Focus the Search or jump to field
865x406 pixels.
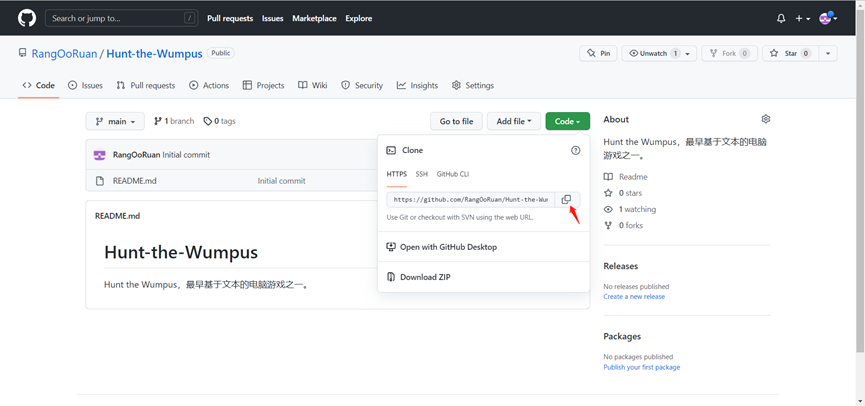(x=122, y=18)
